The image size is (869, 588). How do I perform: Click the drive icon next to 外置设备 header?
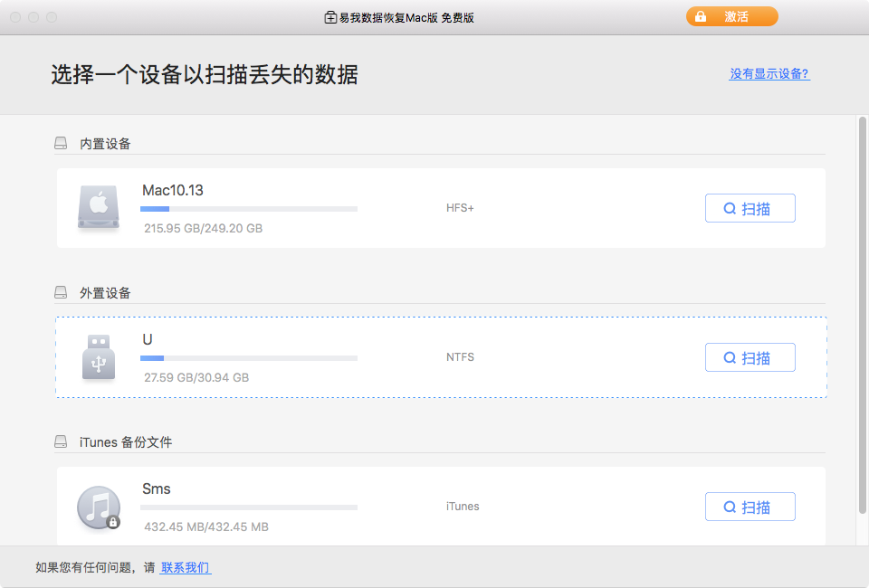[60, 291]
